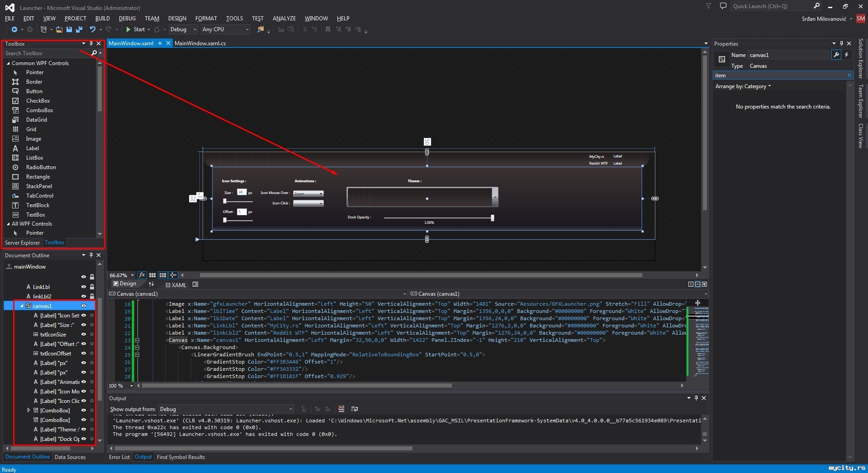Show the designer snap grid icon
This screenshot has width=868, height=473.
pos(152,275)
